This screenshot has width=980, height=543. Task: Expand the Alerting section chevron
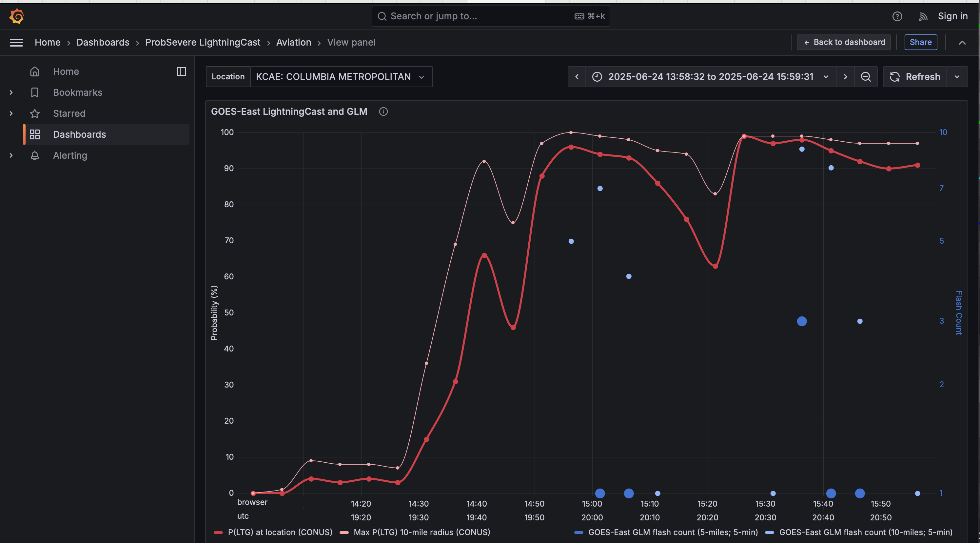pyautogui.click(x=11, y=155)
